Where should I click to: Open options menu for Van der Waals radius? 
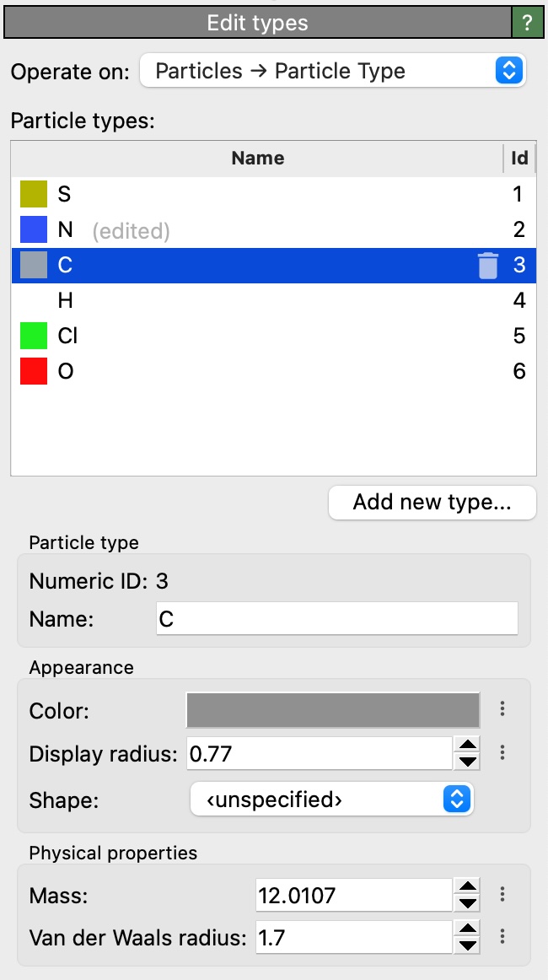(502, 936)
